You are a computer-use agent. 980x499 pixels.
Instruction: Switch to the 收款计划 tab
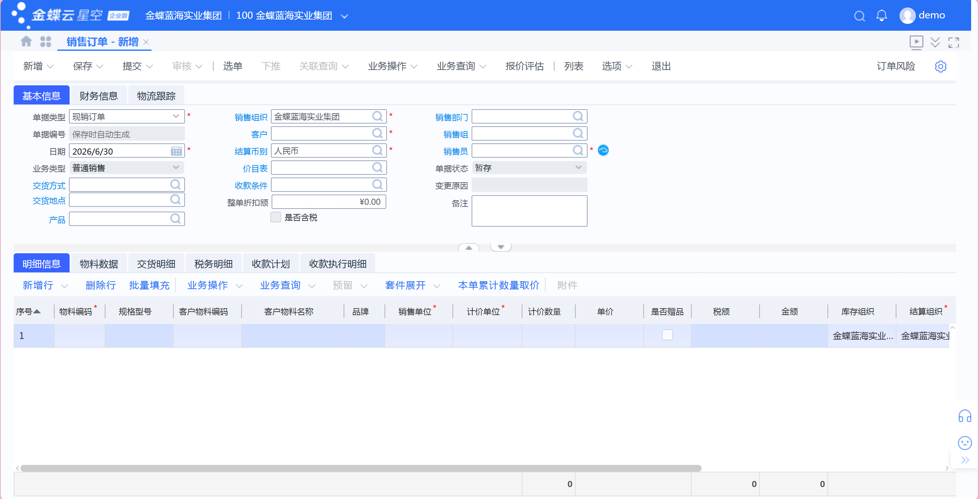(x=271, y=263)
